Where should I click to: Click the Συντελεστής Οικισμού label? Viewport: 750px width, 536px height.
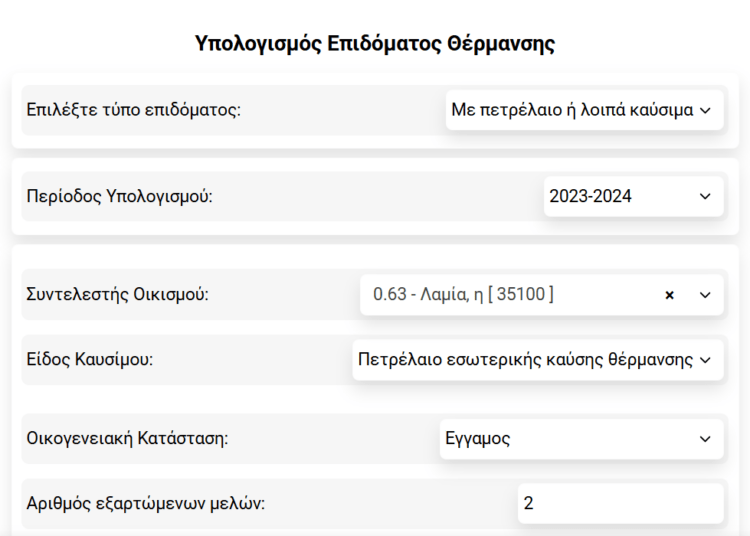pyautogui.click(x=117, y=295)
